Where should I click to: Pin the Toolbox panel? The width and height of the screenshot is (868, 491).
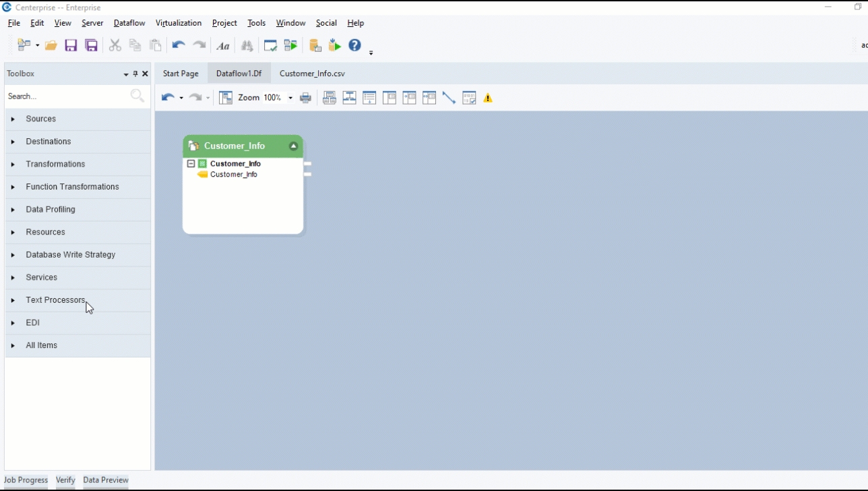click(135, 74)
